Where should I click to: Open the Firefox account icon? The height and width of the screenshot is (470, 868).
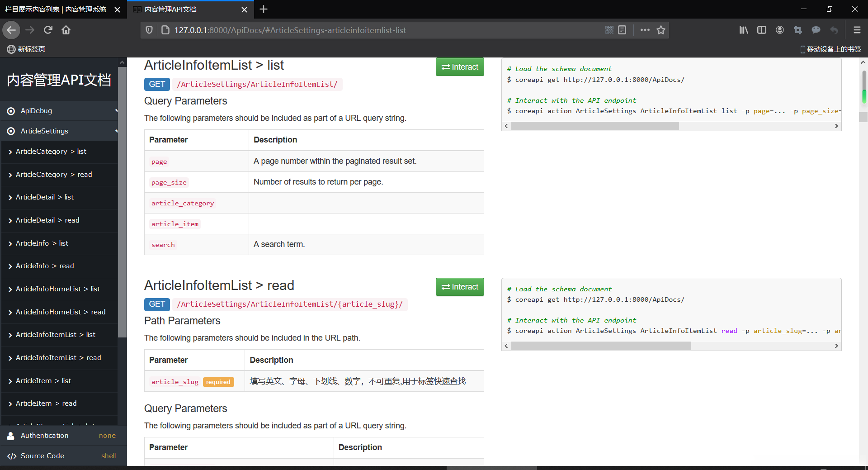[779, 30]
